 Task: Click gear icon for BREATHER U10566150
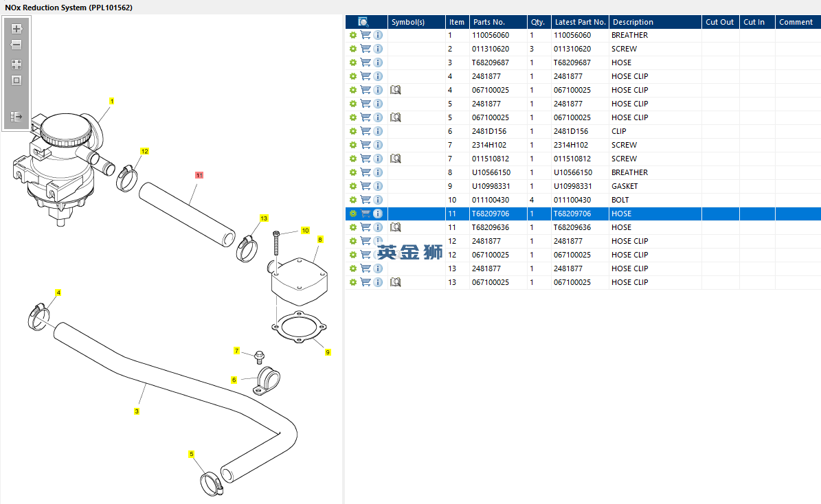pyautogui.click(x=353, y=172)
